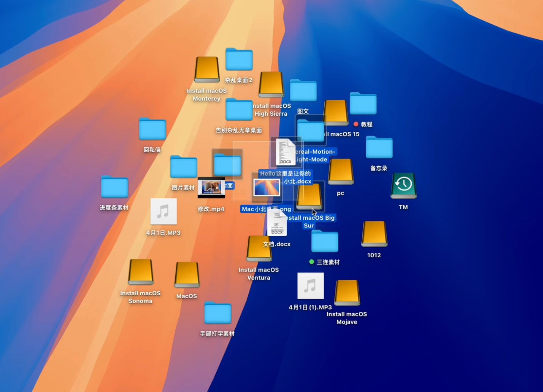Click the '1012' label text
543x392 pixels.
tap(374, 255)
